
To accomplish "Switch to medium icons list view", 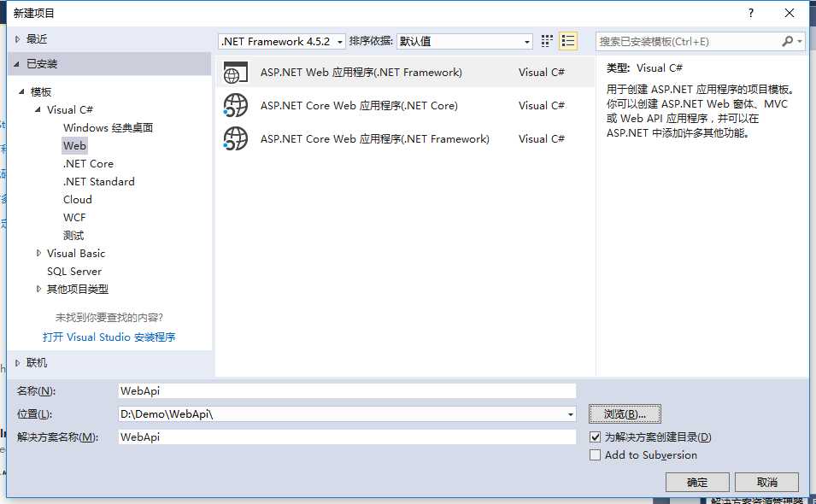I will coord(567,41).
